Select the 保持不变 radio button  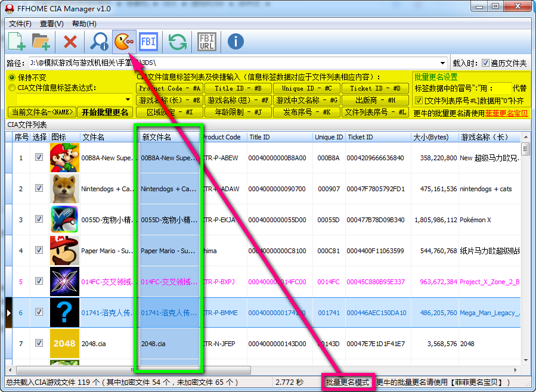click(12, 77)
